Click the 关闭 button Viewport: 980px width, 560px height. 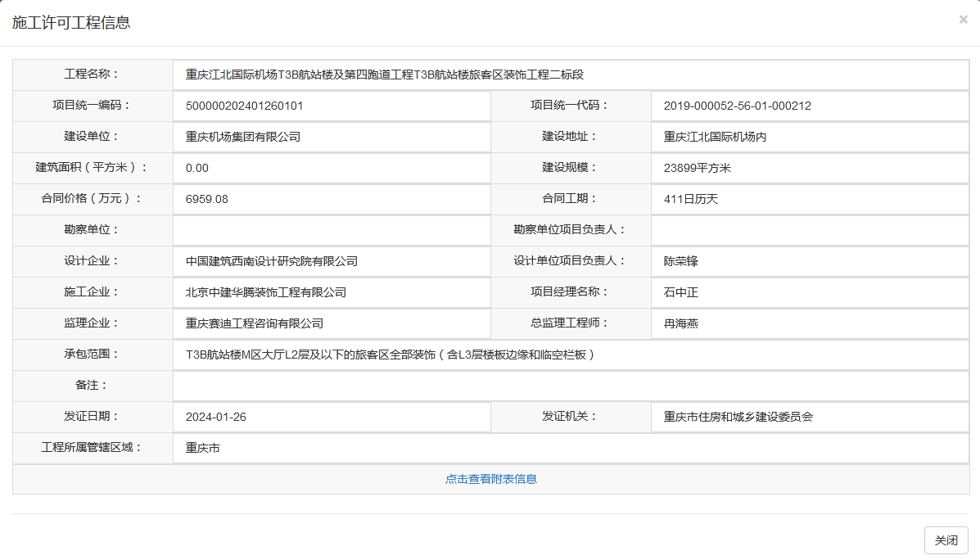[x=946, y=540]
